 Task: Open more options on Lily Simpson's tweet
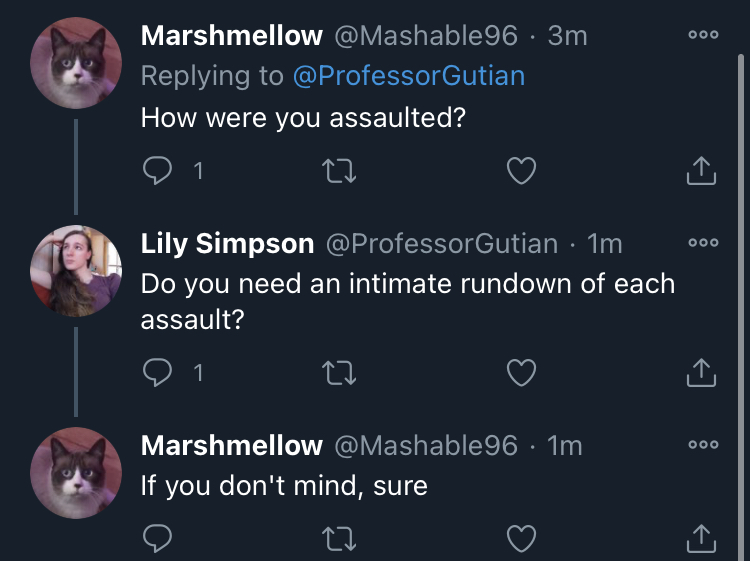pos(703,242)
